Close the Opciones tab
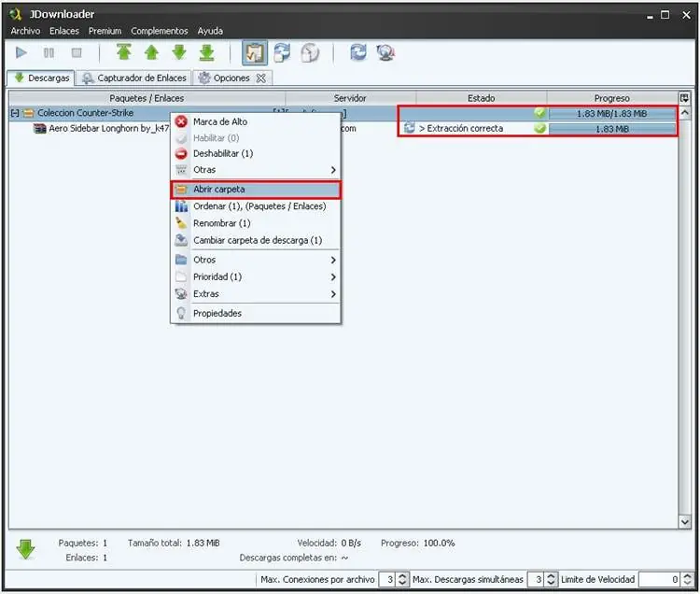The width and height of the screenshot is (700, 594). pos(261,78)
